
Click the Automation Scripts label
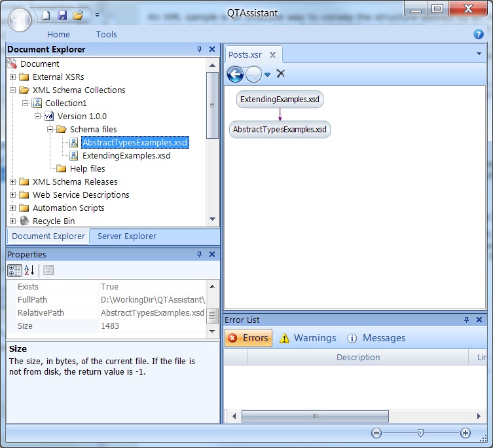69,208
